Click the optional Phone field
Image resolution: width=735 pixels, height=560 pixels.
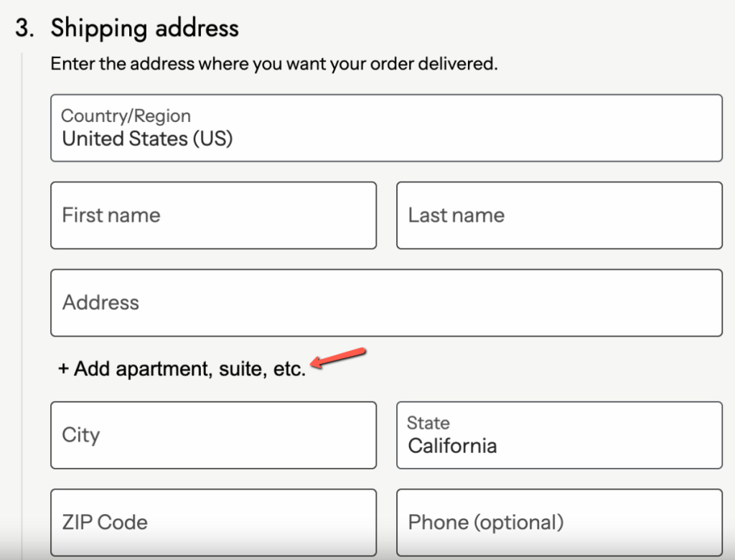coord(558,522)
